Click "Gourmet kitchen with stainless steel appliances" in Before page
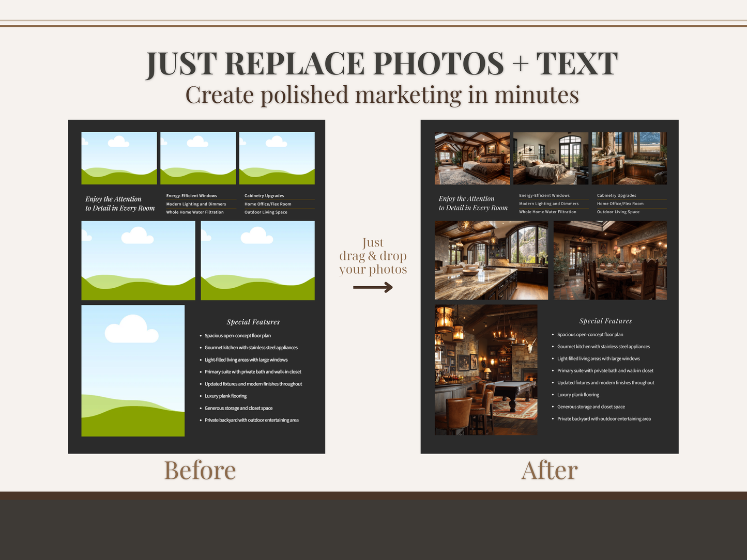 251,348
